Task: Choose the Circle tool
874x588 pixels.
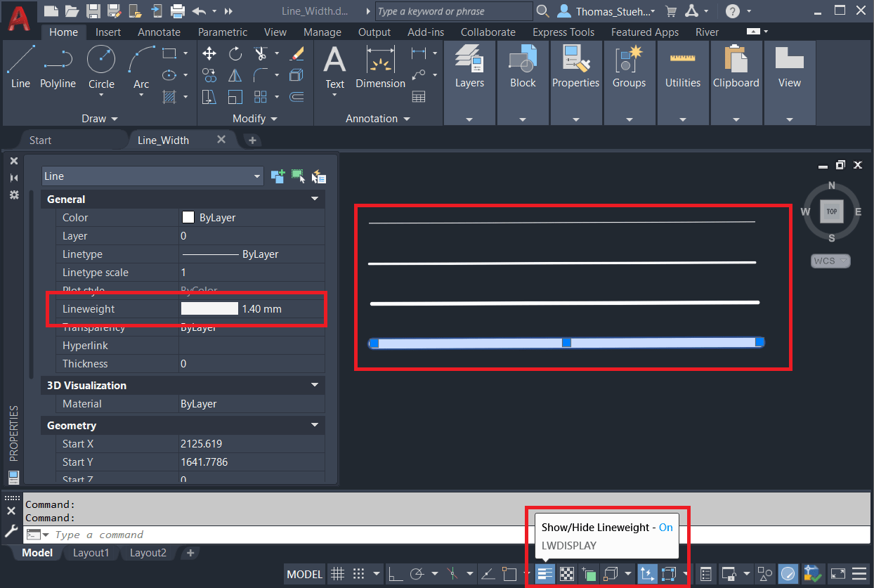Action: pyautogui.click(x=101, y=67)
